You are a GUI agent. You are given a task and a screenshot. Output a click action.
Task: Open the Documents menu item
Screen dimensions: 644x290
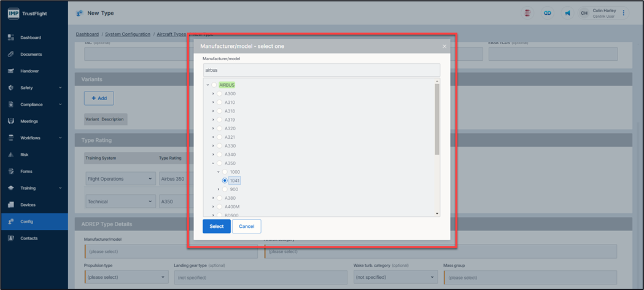pos(31,54)
